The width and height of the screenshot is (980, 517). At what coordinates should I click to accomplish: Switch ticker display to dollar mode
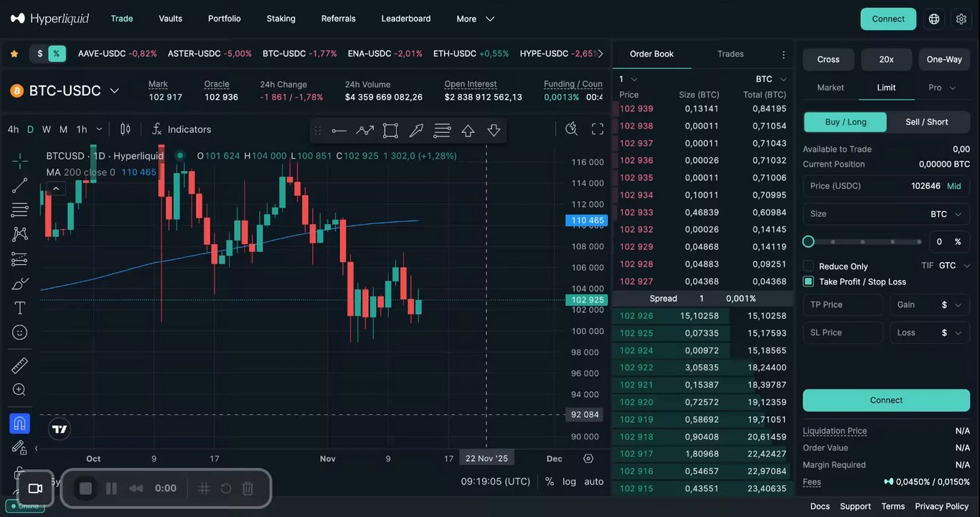coord(39,54)
